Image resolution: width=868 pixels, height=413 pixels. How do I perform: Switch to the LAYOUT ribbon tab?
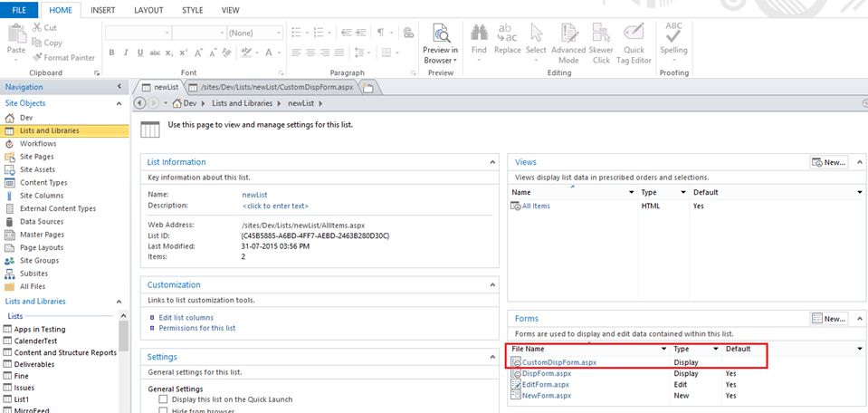coord(148,10)
